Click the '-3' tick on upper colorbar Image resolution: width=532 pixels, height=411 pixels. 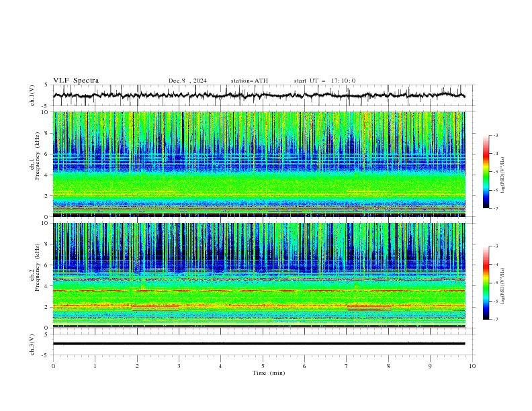tap(495, 135)
